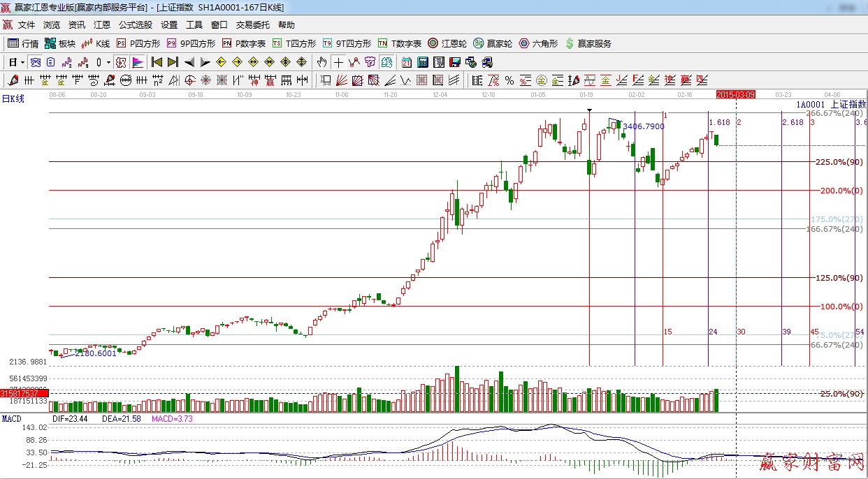Click the 行情 quotes button
Image resolution: width=868 pixels, height=479 pixels.
23,43
